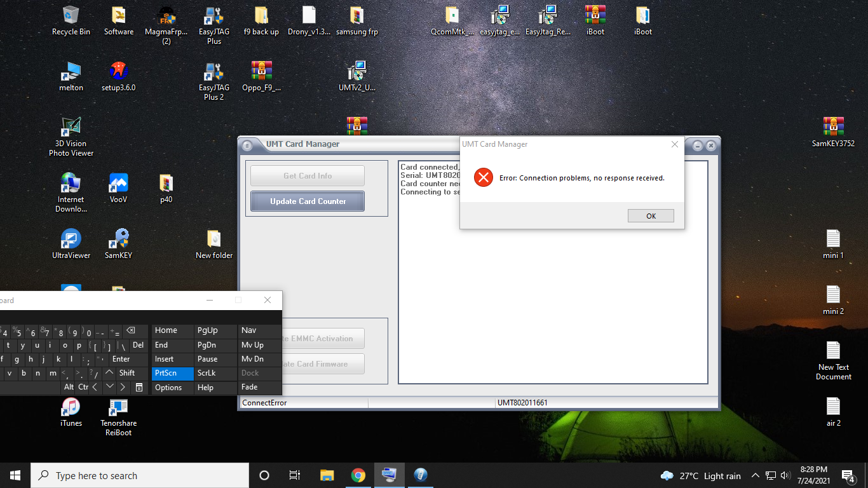
Task: Close the UMT Card Manager error dialog
Action: [x=675, y=144]
